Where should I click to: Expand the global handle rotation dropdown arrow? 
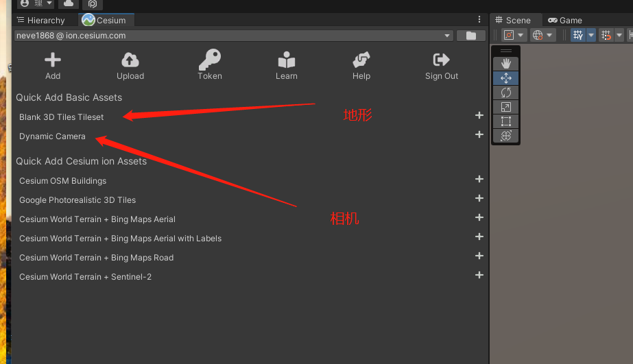click(x=549, y=35)
